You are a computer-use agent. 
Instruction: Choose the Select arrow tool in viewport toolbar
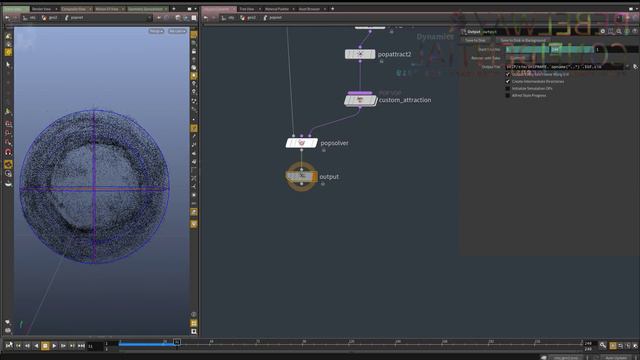[x=8, y=65]
